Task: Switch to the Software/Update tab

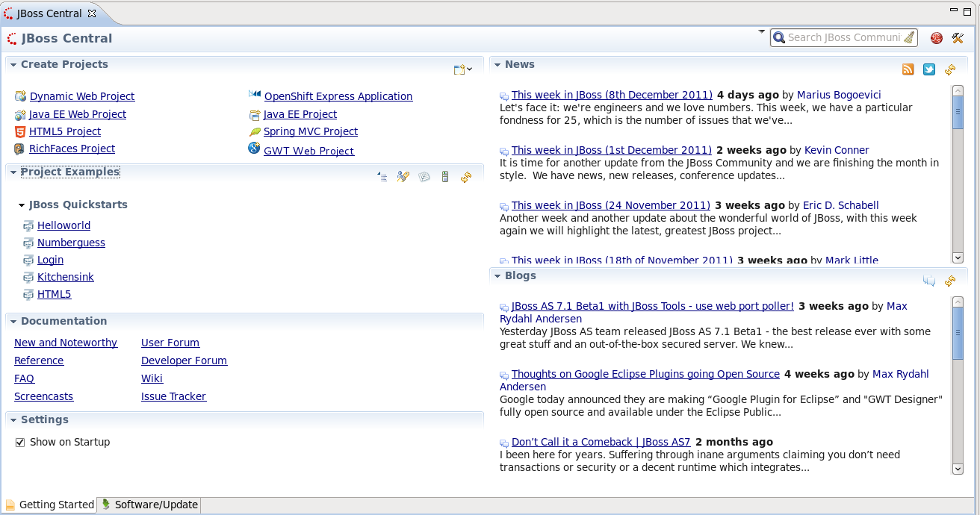Action: pyautogui.click(x=149, y=505)
